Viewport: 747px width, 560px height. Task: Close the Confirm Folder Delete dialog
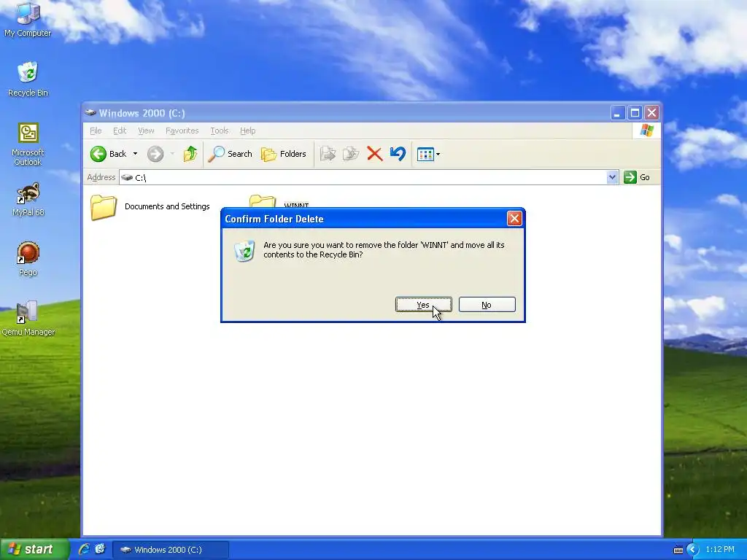click(x=514, y=219)
